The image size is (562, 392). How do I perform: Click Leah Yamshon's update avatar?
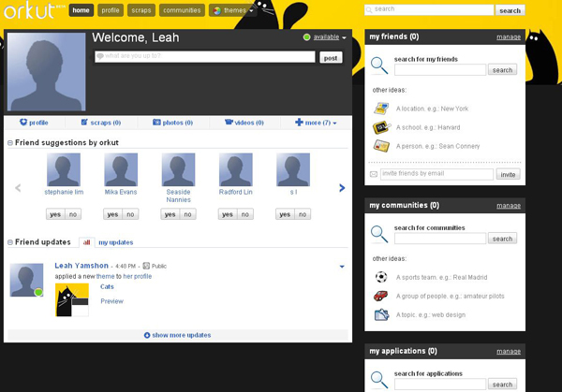pyautogui.click(x=26, y=280)
